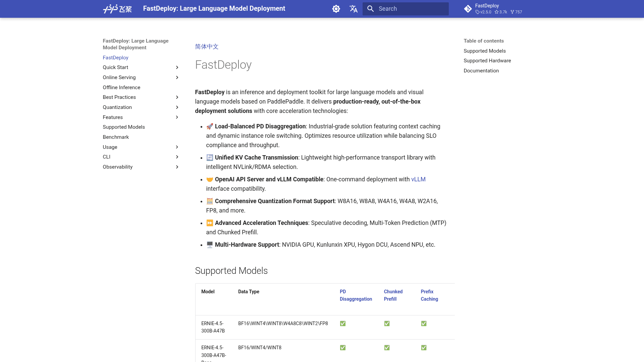Click PD Disaggregation checkmark for ERNIE-4.5-300B-A47B row
This screenshot has height=362, width=644.
click(x=342, y=323)
